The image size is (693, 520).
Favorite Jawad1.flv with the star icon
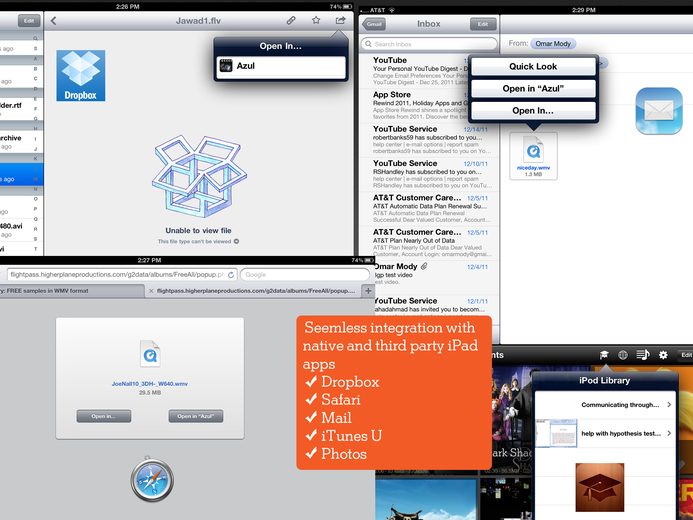tap(316, 20)
